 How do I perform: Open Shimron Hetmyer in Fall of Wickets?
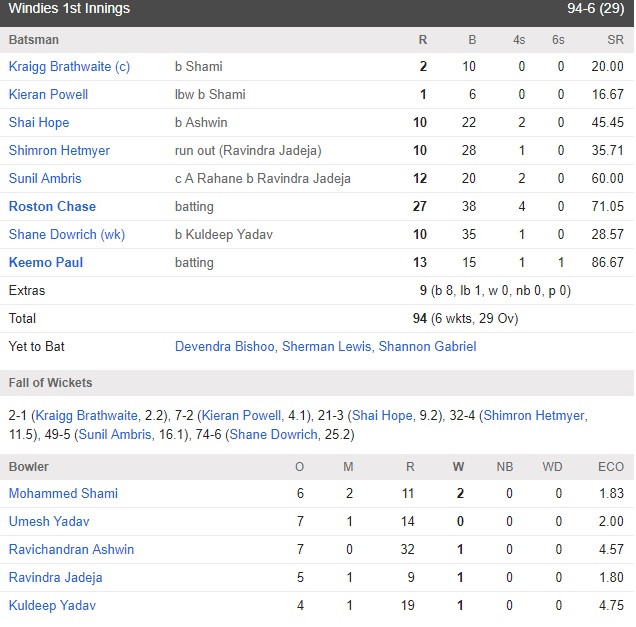point(534,415)
